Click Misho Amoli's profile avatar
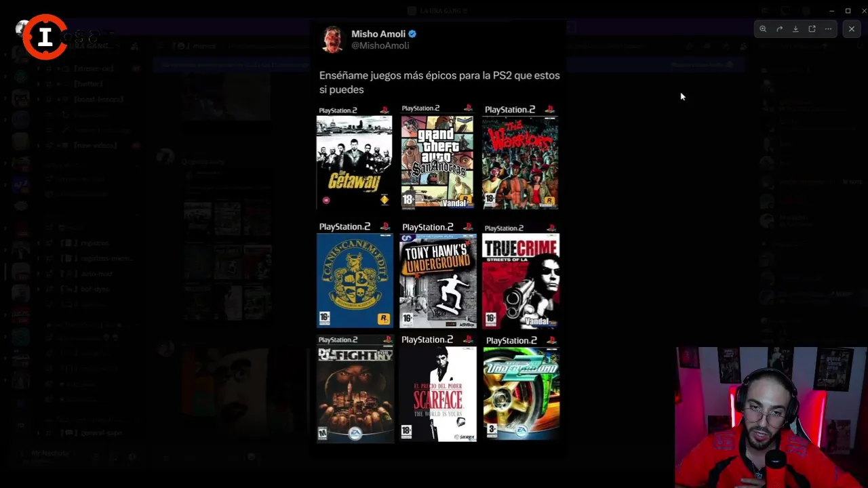868x488 pixels. point(332,39)
